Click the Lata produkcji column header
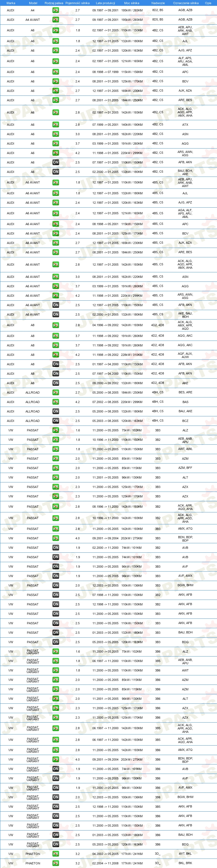217x868 pixels. [105, 3]
